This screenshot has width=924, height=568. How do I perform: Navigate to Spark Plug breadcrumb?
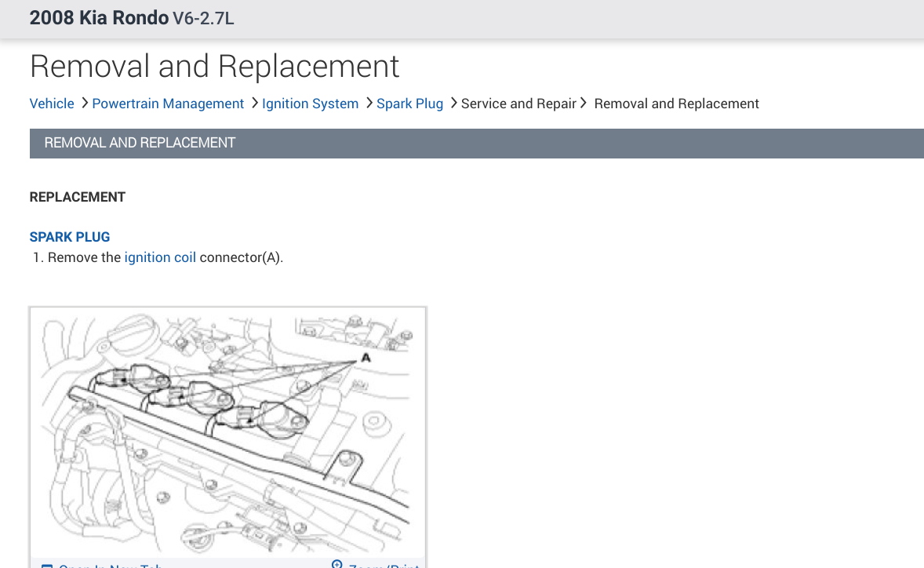click(409, 104)
